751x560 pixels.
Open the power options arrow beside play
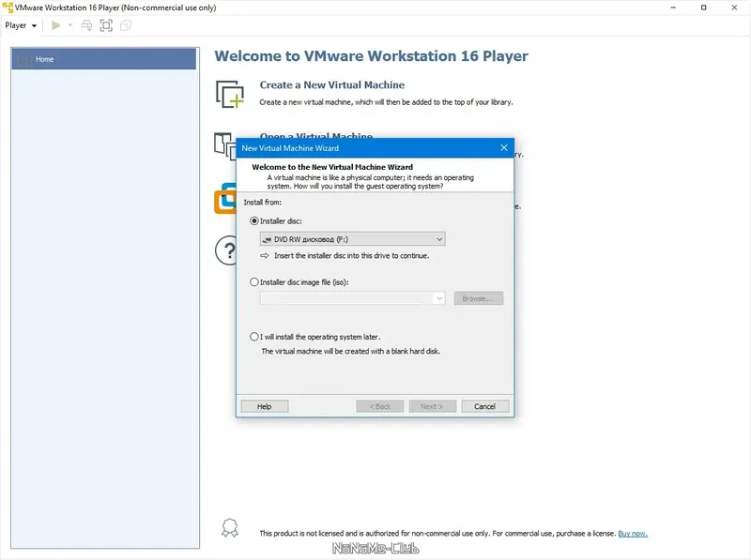click(x=69, y=25)
